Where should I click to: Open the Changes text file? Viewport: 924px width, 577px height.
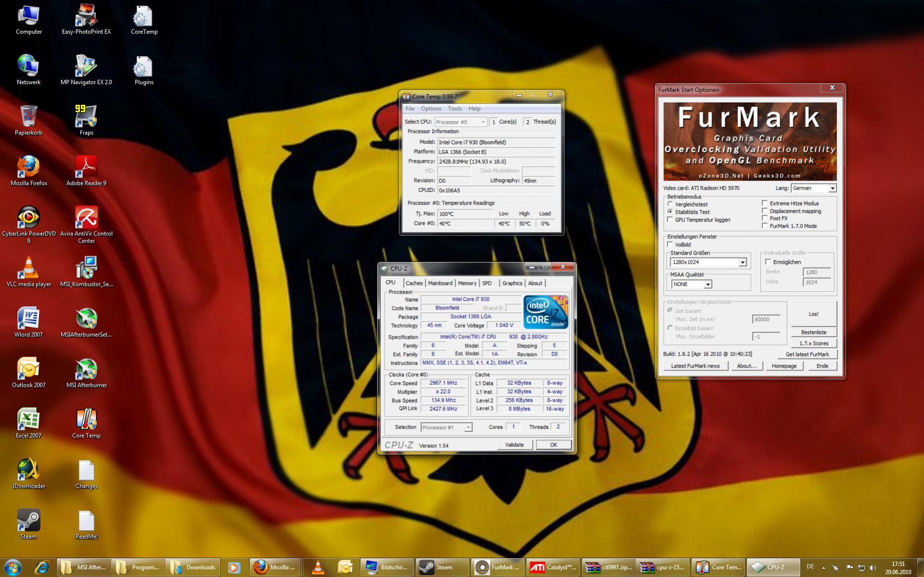tap(86, 474)
